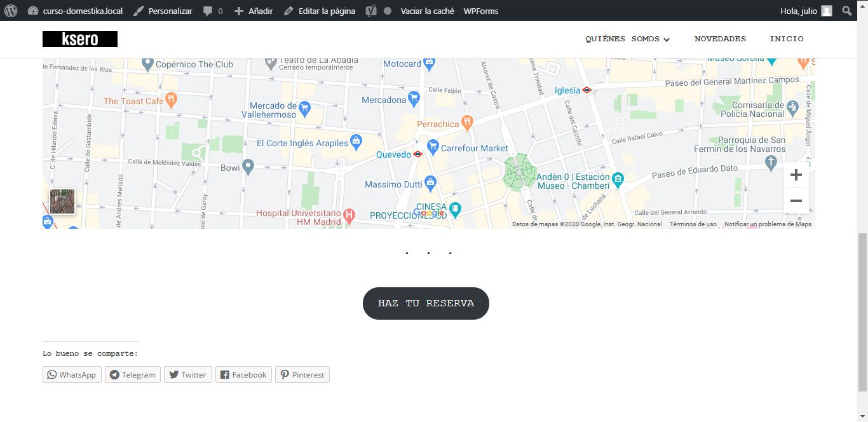Click the "Lo bueno se comparte:" heading
The image size is (868, 422).
coord(90,353)
